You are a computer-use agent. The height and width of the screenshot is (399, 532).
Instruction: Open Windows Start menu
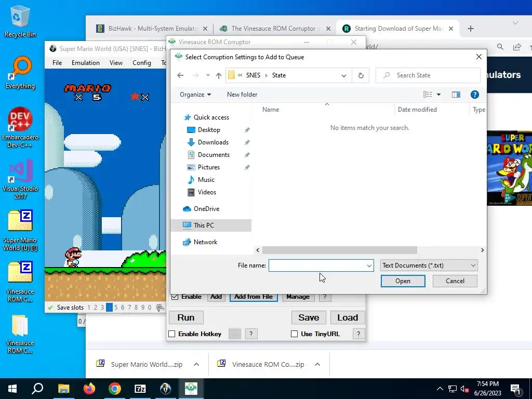12,389
